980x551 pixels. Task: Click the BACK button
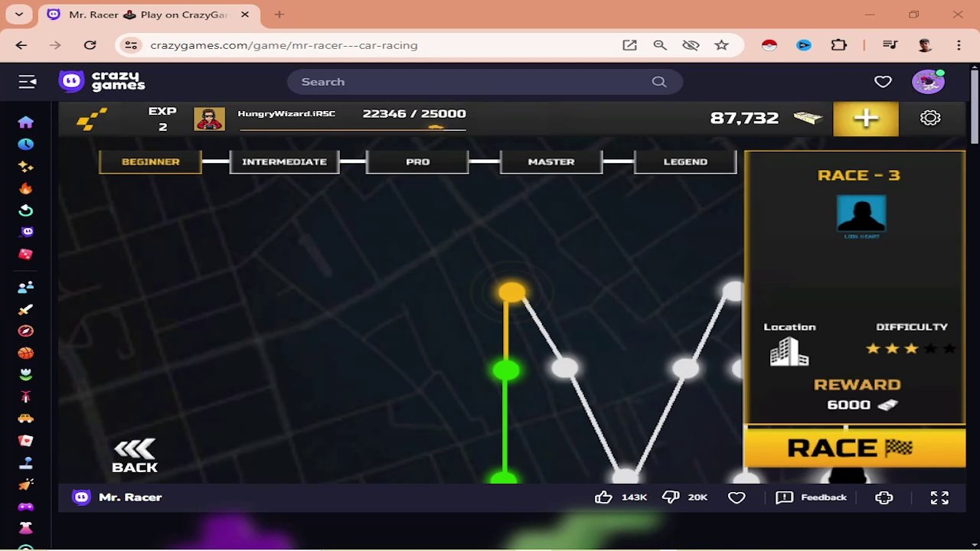coord(135,456)
